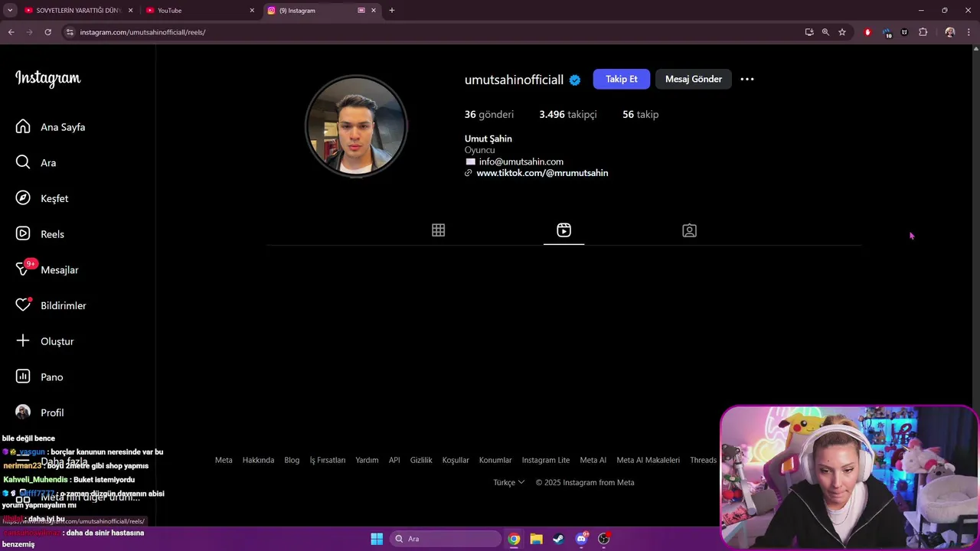Open the Blog footer link
Viewport: 980px width, 551px height.
(292, 460)
